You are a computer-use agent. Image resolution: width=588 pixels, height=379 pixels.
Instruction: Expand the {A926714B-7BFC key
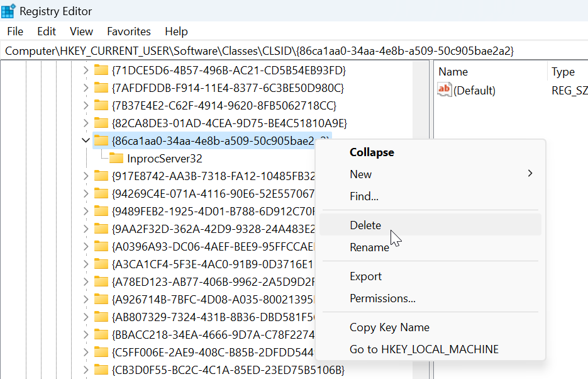pos(86,300)
